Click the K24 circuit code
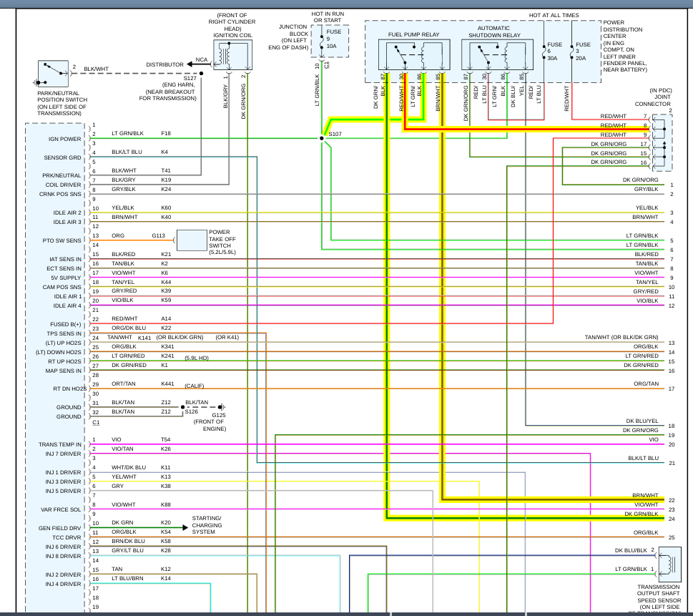 coord(166,189)
